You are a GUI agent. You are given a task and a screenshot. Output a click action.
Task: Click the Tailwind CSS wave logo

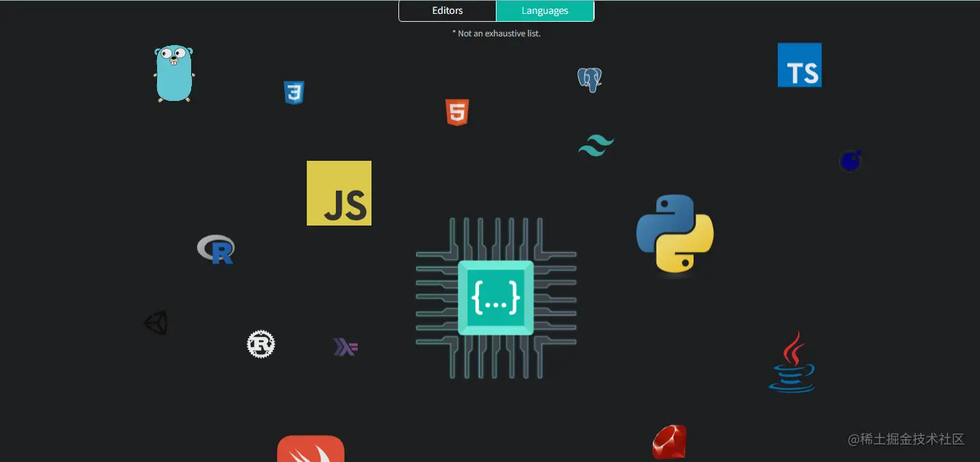pos(596,146)
